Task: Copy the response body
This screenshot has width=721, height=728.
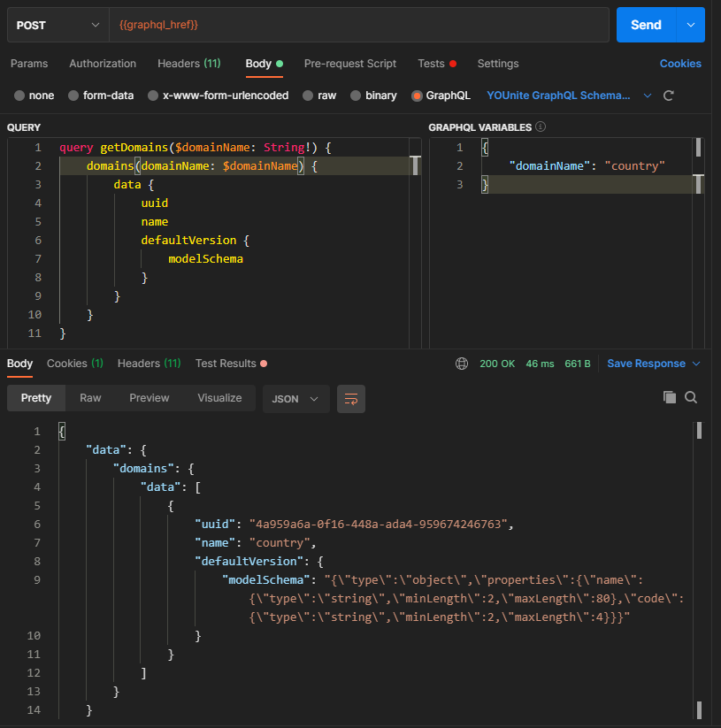Action: pos(670,397)
